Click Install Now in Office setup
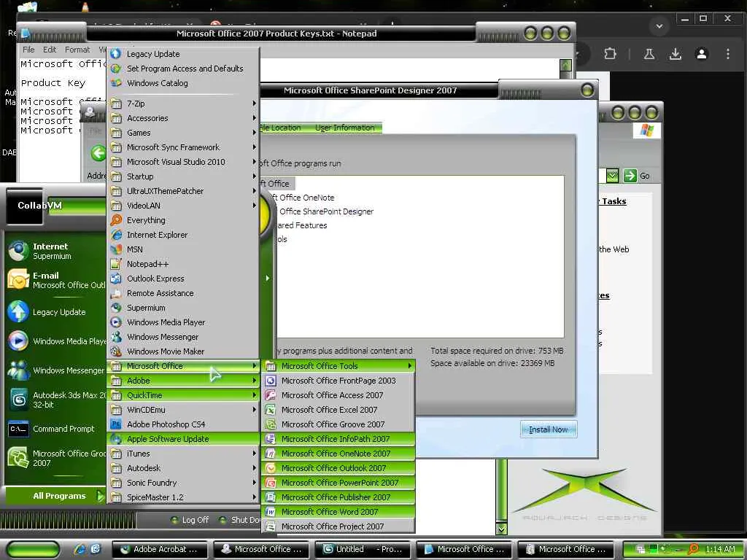 (549, 429)
